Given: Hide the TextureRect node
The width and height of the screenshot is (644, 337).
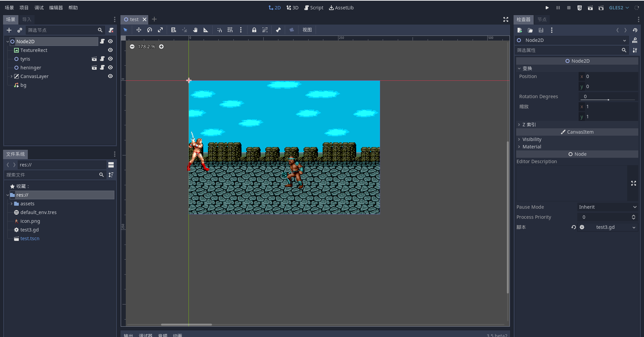Looking at the screenshot, I should point(110,50).
